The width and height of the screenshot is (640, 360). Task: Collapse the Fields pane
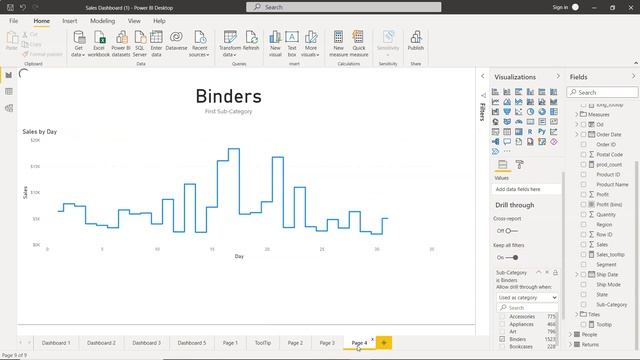click(x=633, y=76)
